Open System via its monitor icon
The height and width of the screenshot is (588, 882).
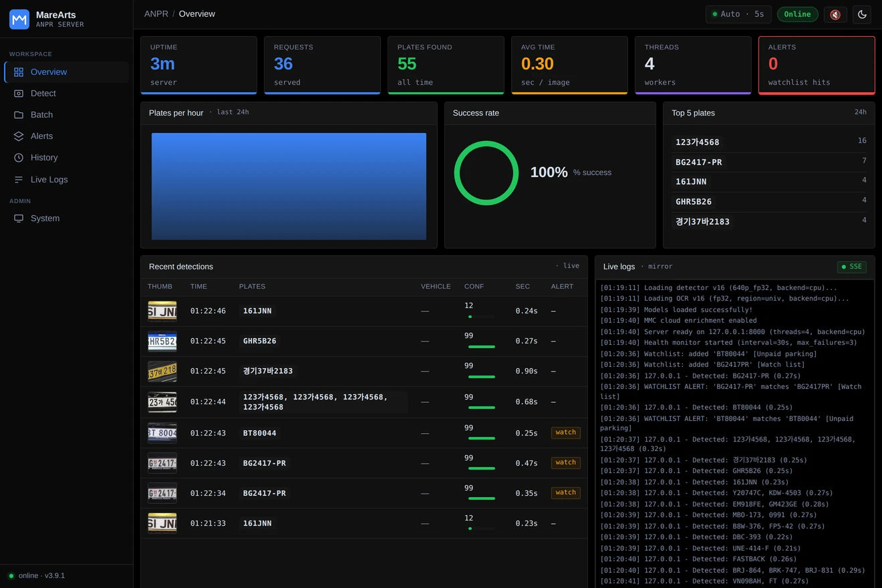coord(19,218)
